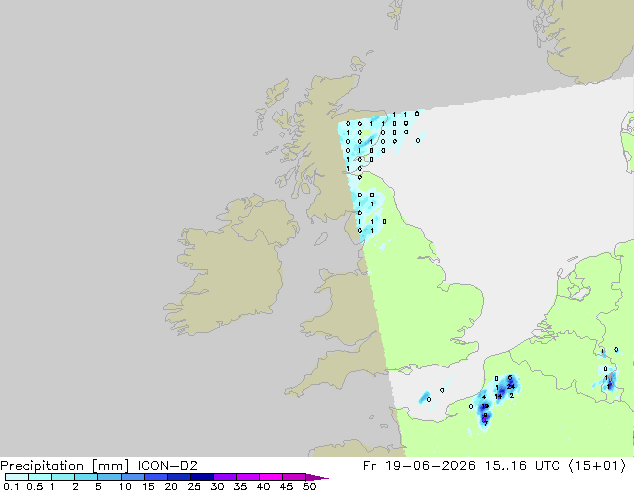Viewport: 634px width, 490px height.
Task: Click the legend tick label '30'
Action: [217, 486]
